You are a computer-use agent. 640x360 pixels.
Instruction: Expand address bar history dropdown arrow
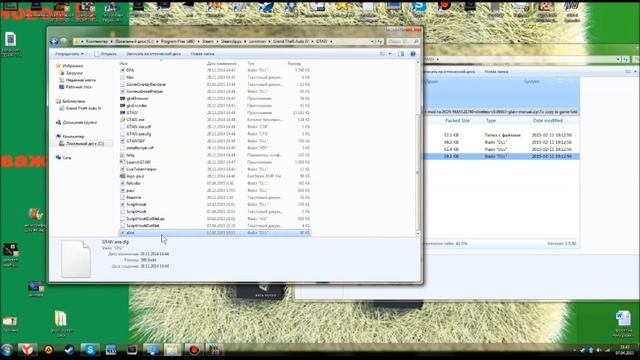coord(372,41)
